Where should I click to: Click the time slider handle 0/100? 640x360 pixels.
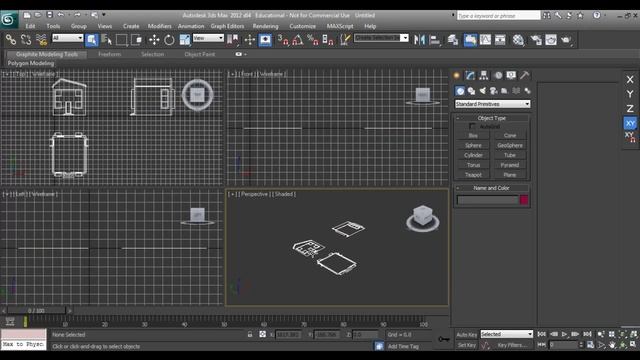coord(36,311)
